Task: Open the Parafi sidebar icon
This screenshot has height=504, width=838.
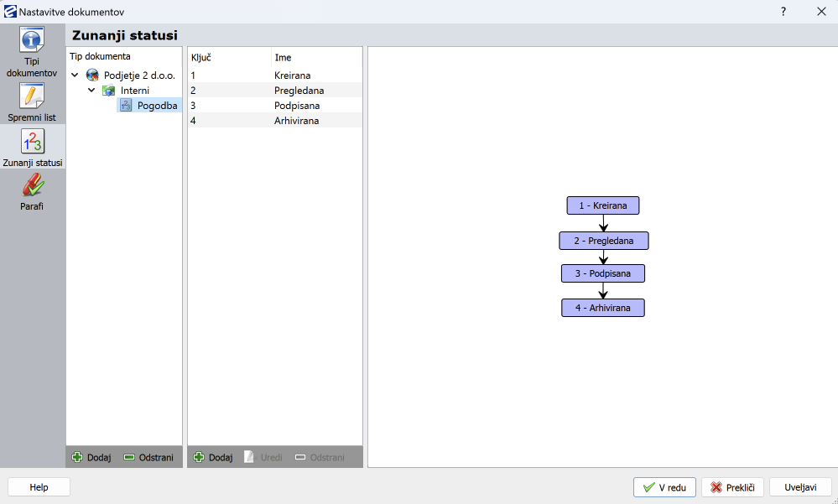Action: pos(32,185)
